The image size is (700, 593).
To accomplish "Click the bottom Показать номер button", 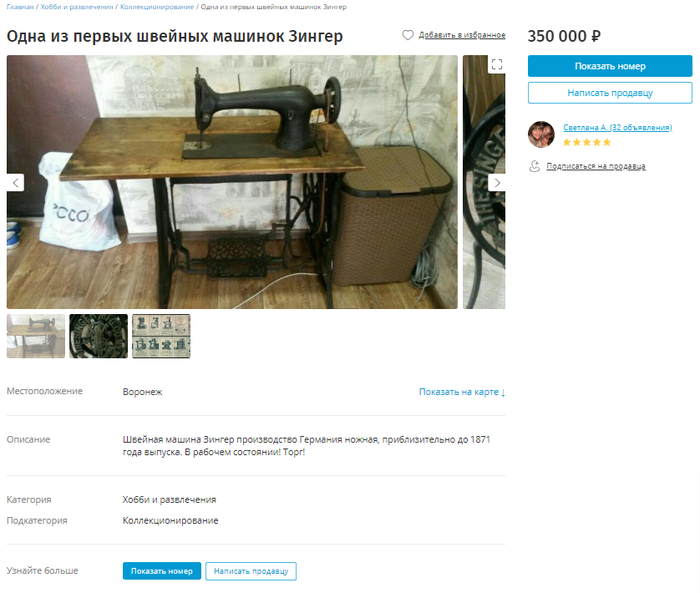I will click(x=161, y=571).
